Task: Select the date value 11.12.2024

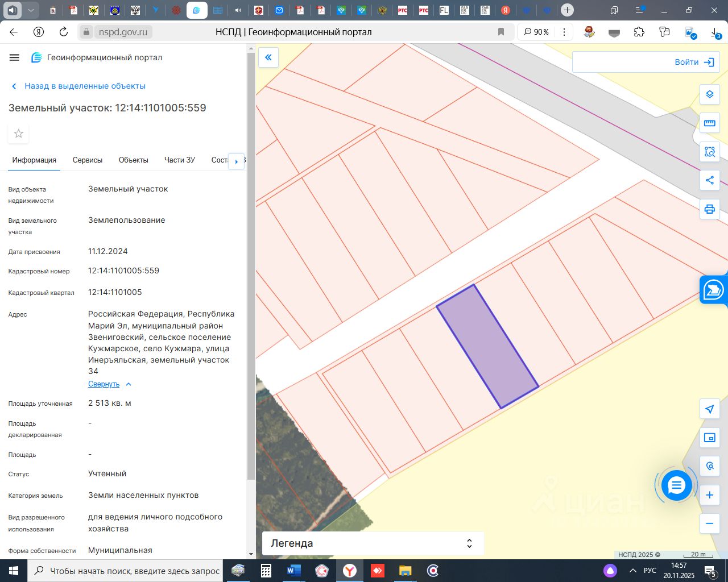Action: [108, 251]
